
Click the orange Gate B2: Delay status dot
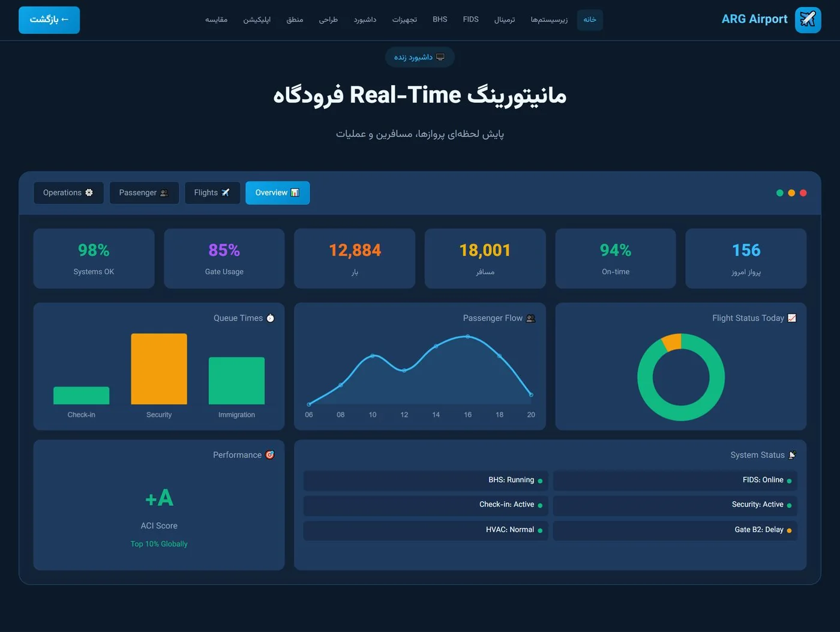tap(789, 531)
